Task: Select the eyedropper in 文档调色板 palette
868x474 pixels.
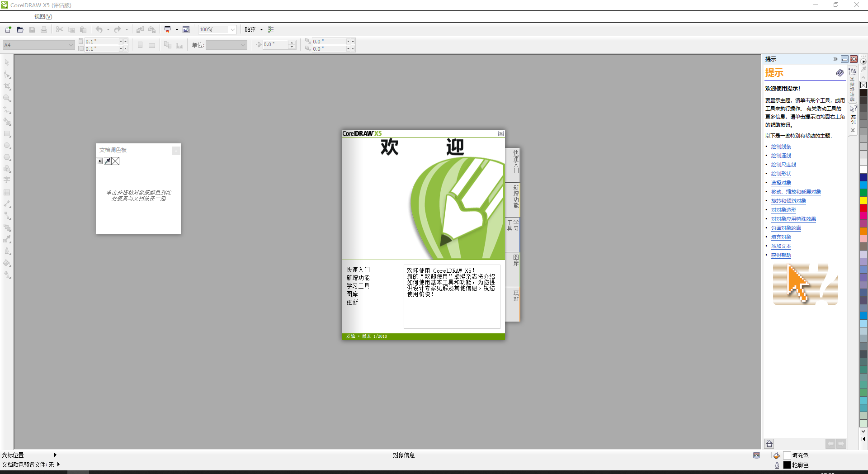Action: point(108,161)
